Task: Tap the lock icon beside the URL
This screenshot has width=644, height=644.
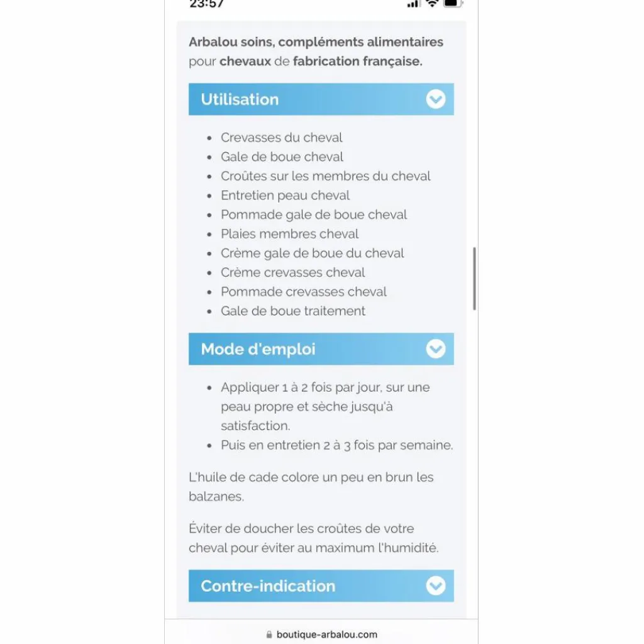Action: (x=269, y=634)
